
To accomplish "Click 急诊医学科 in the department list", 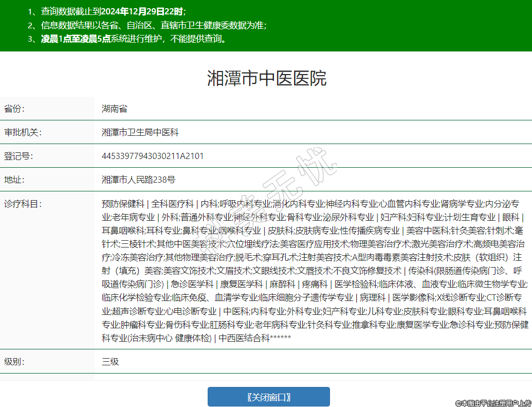I will click(192, 284).
